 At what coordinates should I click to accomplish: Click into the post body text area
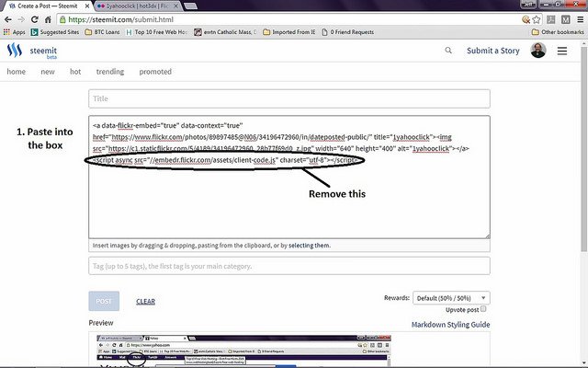click(289, 177)
